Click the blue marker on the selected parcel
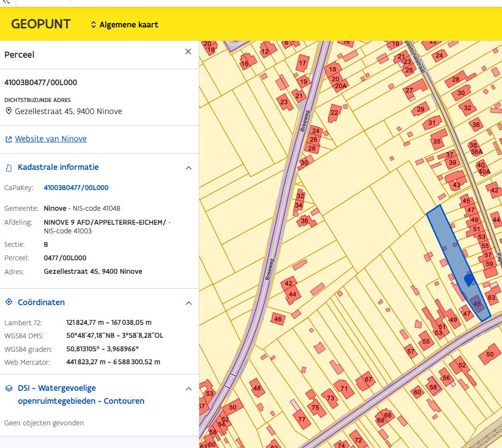The height and width of the screenshot is (448, 502). click(468, 279)
